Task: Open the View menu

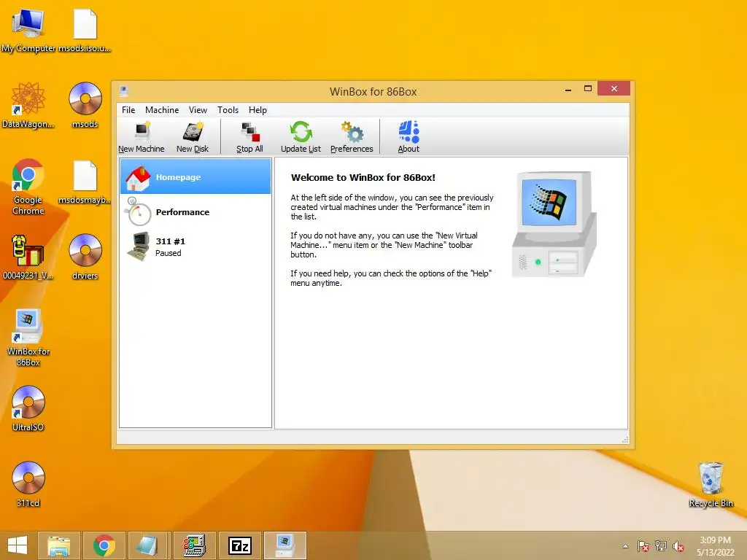Action: click(198, 110)
